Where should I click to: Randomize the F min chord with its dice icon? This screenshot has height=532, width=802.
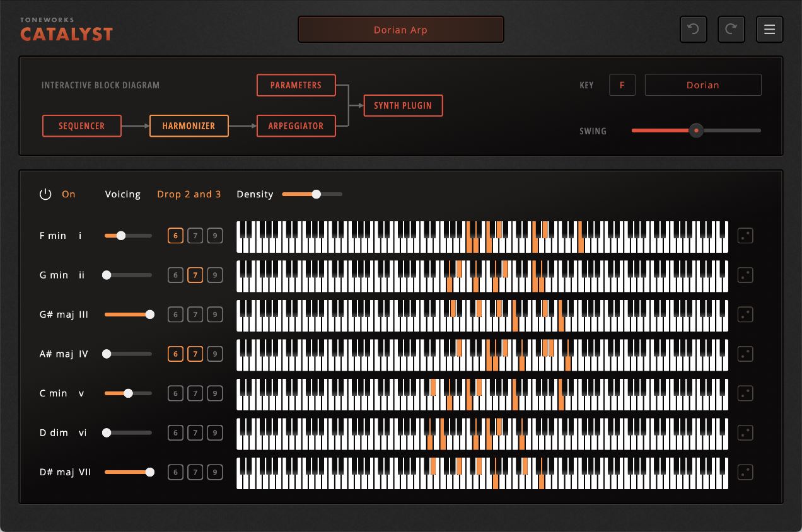tap(745, 236)
